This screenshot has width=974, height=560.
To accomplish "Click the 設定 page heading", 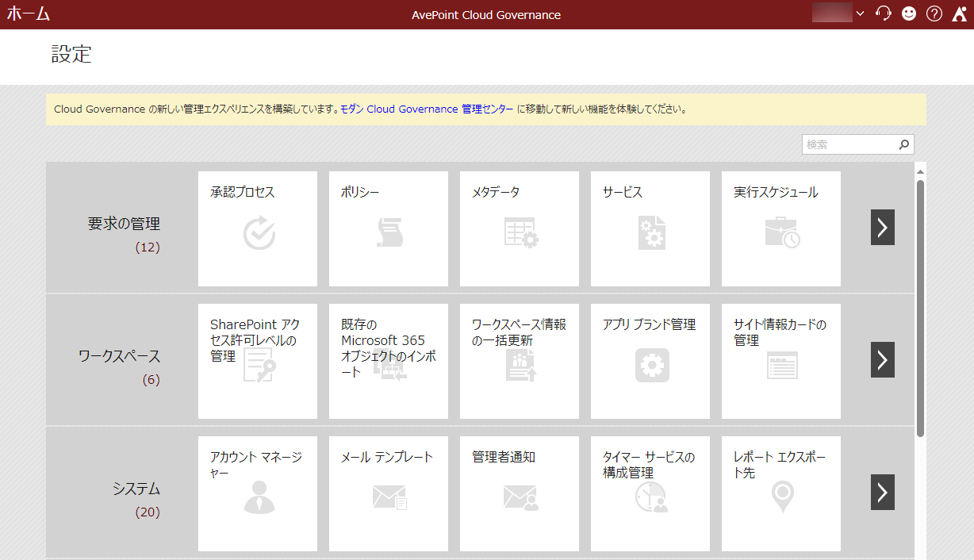I will pos(72,54).
